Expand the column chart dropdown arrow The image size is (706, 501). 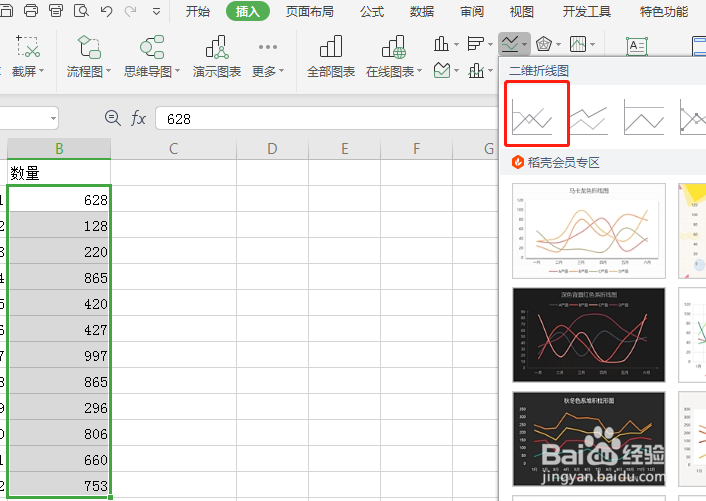(x=456, y=44)
